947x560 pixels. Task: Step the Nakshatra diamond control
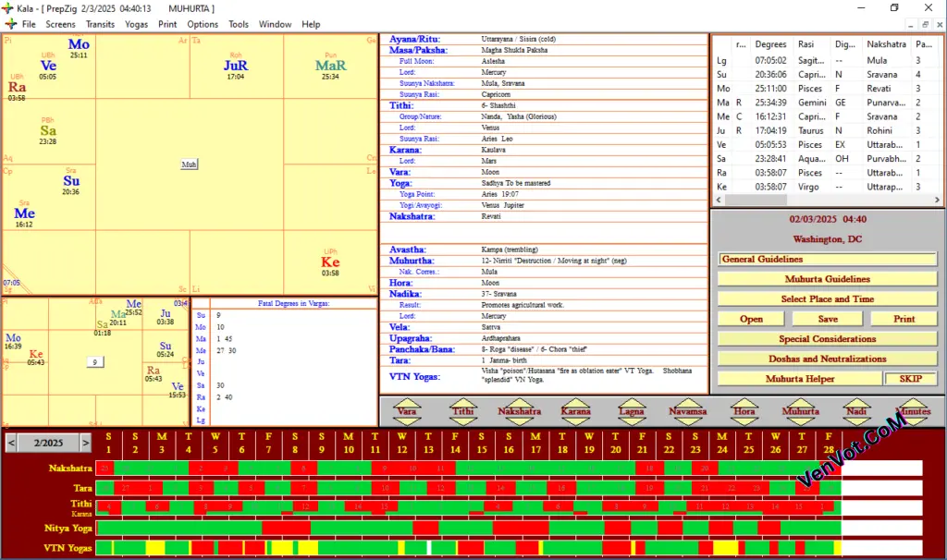pos(520,411)
